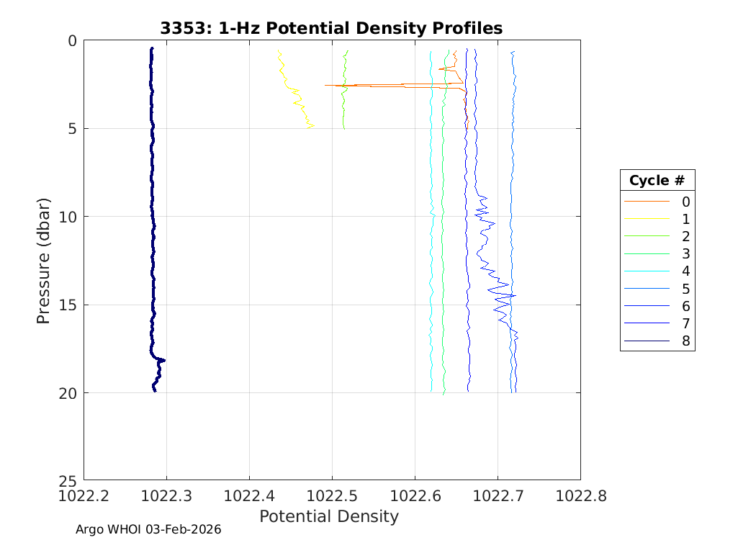Select legend entry number 0
Screen dimensions: 756x540
click(x=685, y=202)
